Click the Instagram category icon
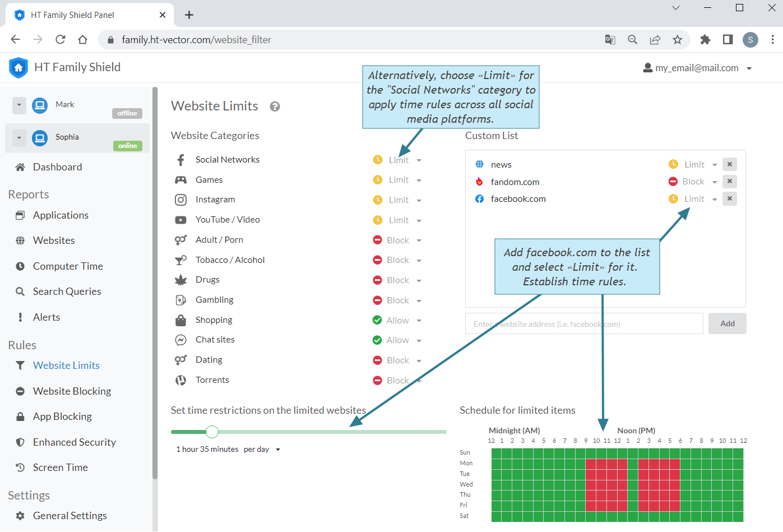This screenshot has width=783, height=532. click(x=180, y=200)
